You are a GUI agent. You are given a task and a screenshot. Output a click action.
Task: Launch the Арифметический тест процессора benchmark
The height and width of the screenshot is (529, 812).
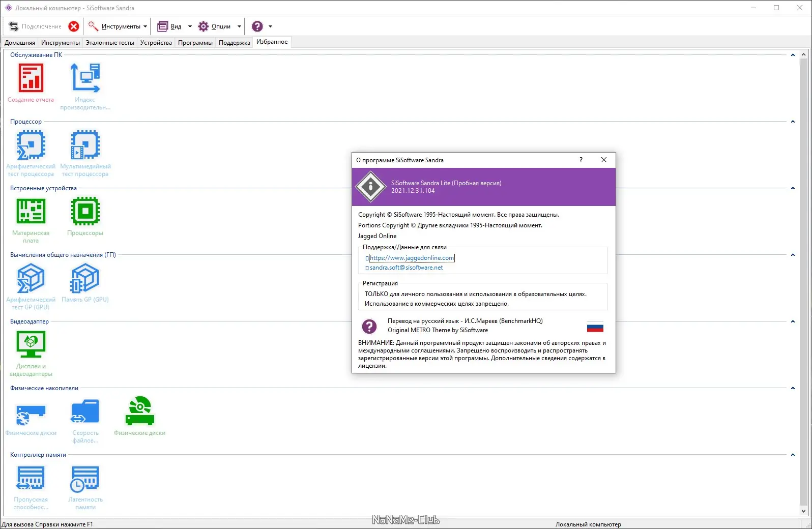[x=31, y=145]
